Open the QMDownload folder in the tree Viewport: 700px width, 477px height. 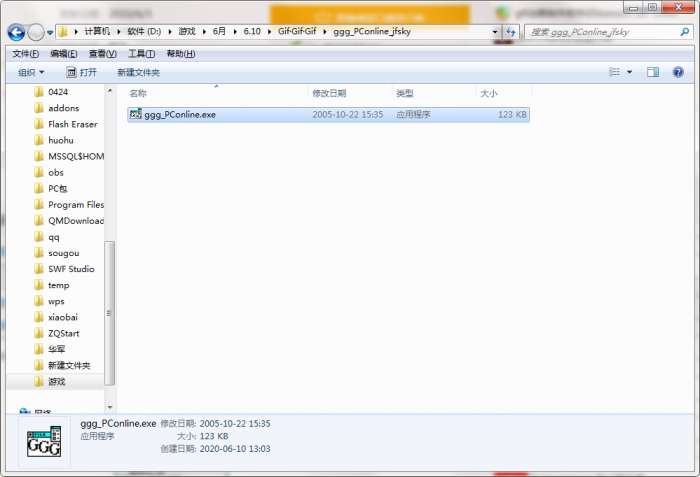pos(76,221)
